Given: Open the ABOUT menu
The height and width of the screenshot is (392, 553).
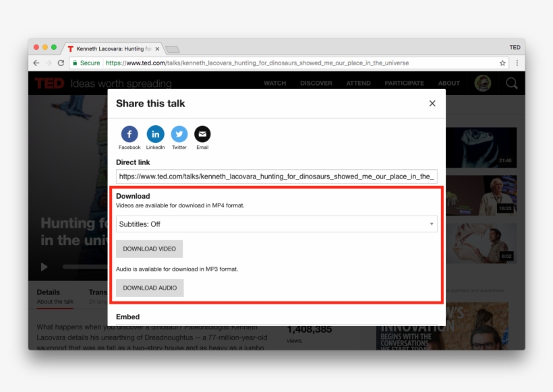Looking at the screenshot, I should (x=448, y=84).
